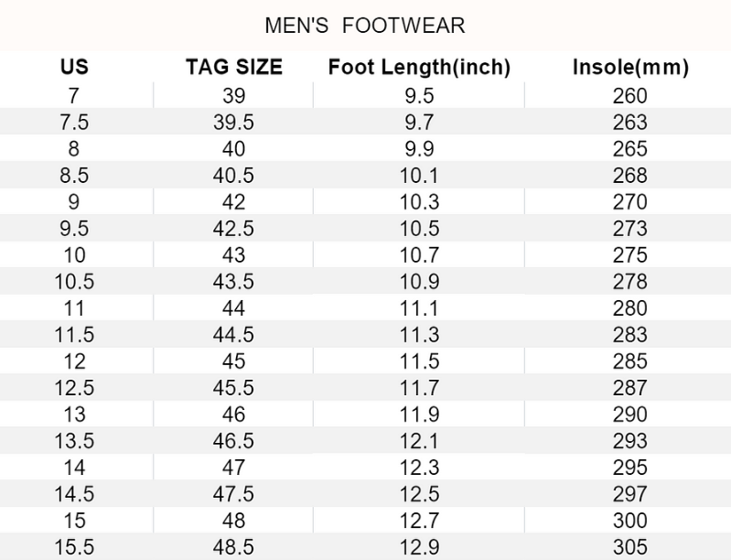Viewport: 731px width, 560px height.
Task: Click the Foot Length(inch) header
Action: (x=418, y=68)
